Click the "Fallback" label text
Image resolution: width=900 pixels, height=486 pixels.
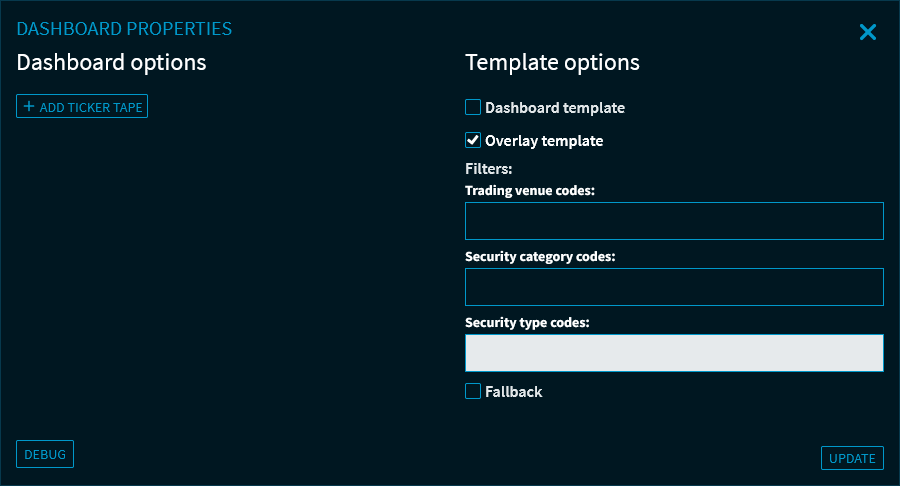[x=514, y=392]
